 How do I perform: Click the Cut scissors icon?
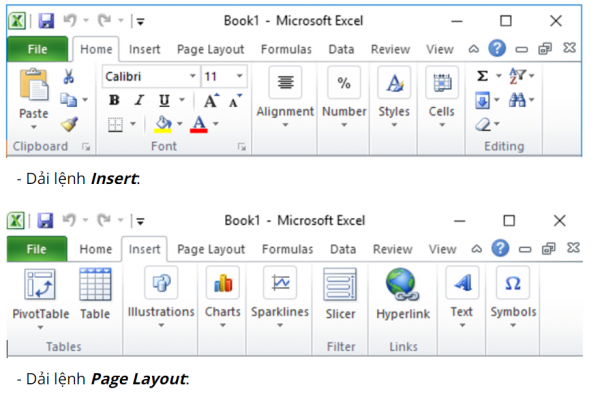(68, 77)
